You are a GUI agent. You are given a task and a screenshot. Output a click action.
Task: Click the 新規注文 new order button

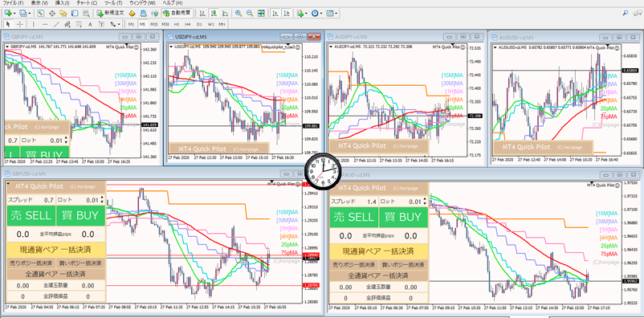111,13
